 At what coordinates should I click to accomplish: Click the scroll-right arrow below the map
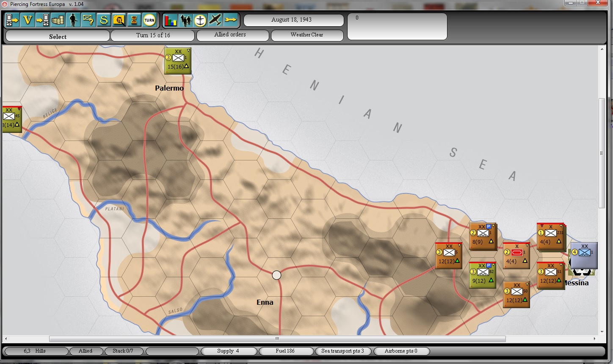pyautogui.click(x=594, y=339)
